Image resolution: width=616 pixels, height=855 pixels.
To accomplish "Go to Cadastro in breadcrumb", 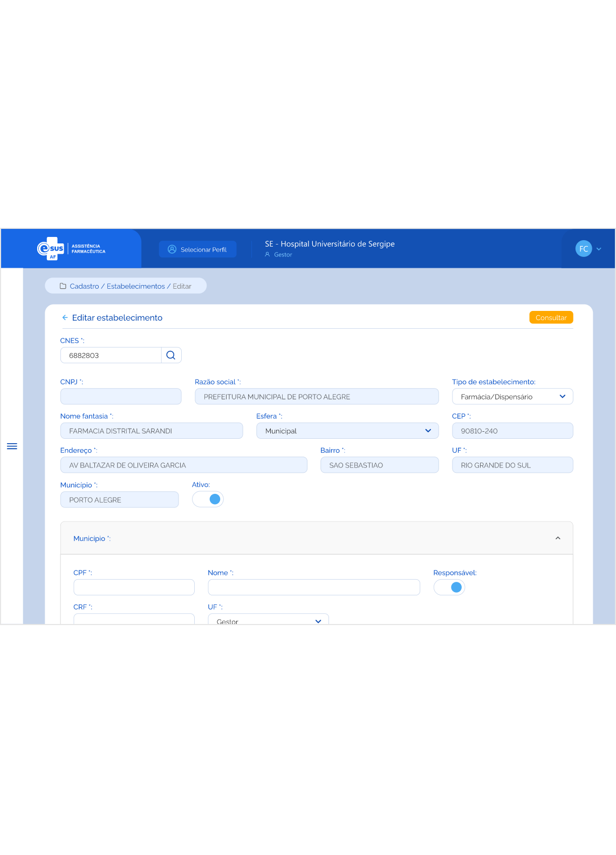I will [x=84, y=286].
